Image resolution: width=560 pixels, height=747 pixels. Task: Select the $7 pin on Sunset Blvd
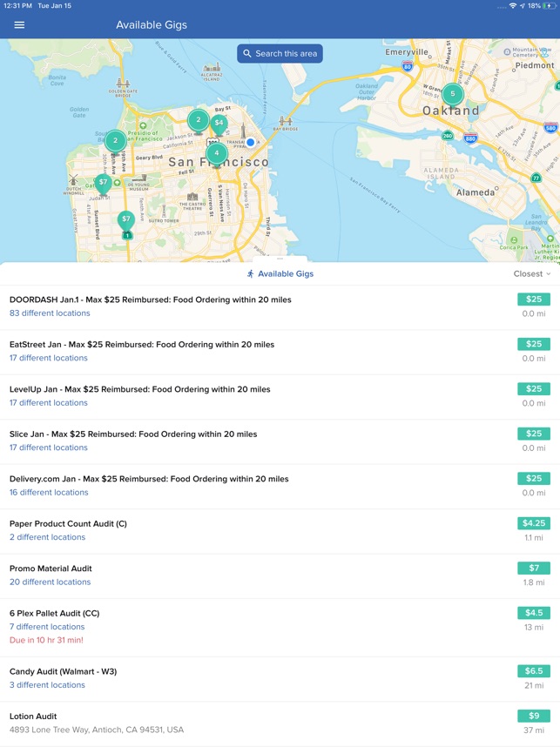(x=125, y=220)
